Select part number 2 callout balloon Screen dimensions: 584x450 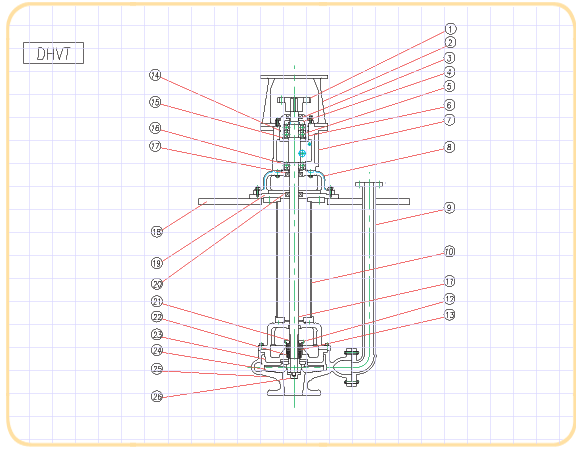click(450, 43)
